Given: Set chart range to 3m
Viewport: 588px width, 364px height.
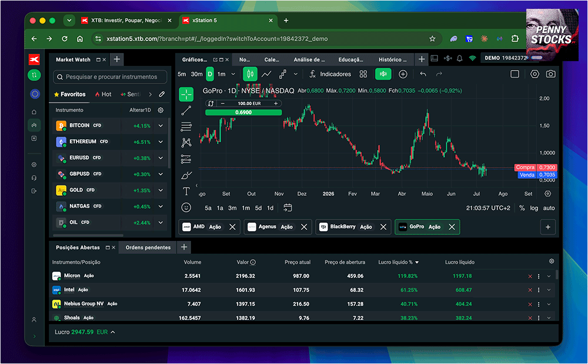Looking at the screenshot, I should point(232,208).
